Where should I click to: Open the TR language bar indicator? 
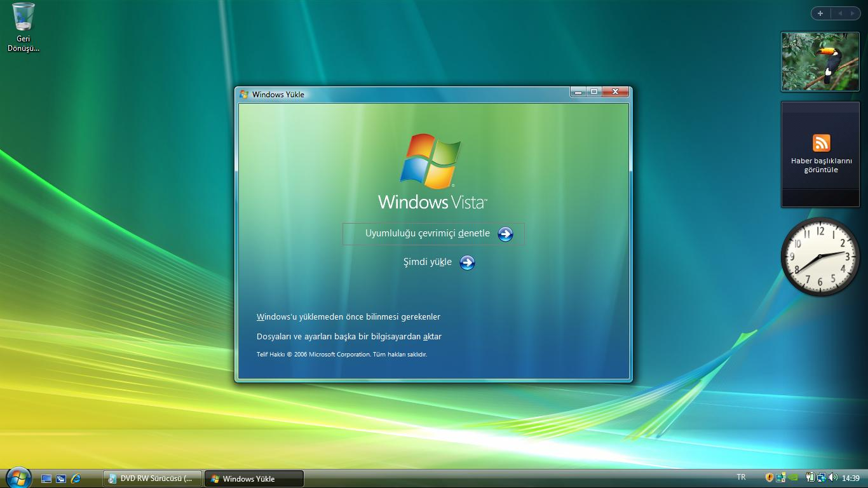pyautogui.click(x=741, y=477)
